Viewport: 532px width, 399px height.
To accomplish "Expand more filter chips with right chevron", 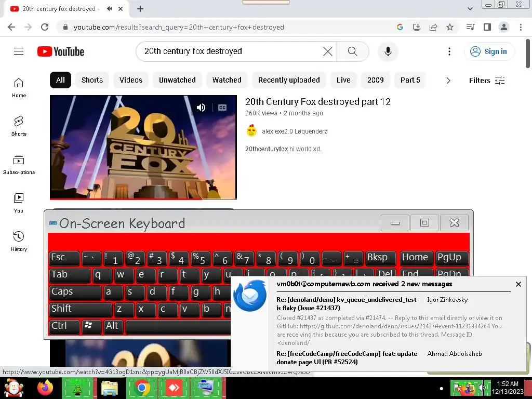I will coord(448,81).
